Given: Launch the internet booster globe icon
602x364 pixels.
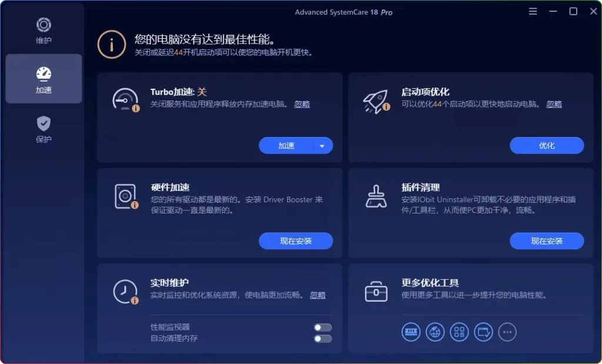Looking at the screenshot, I should (x=435, y=332).
